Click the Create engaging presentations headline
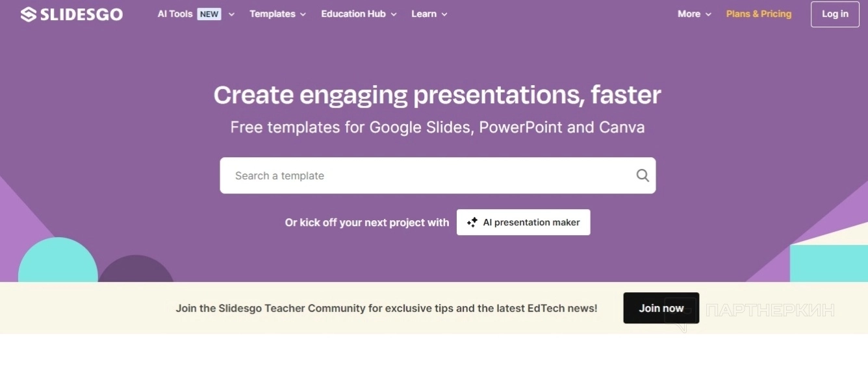 [x=437, y=95]
